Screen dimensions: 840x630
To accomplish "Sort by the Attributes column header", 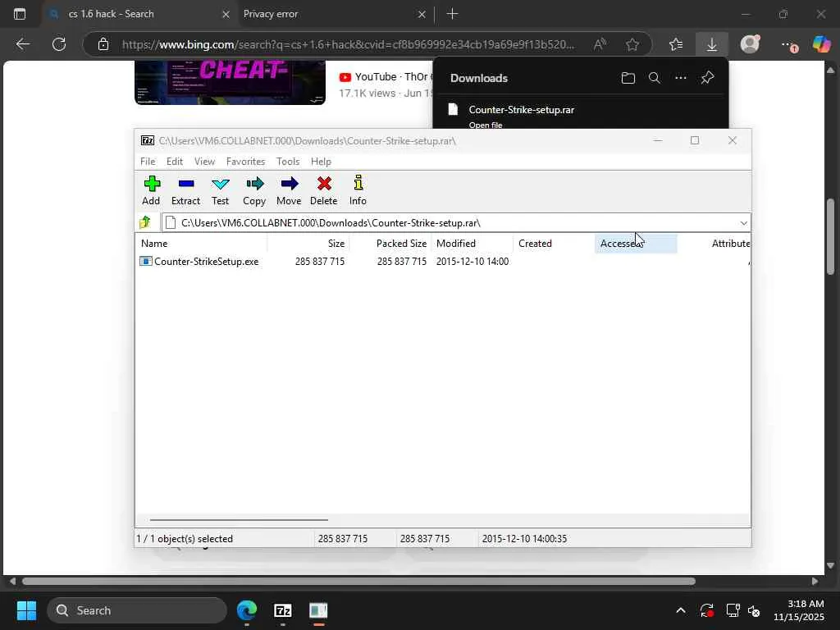I will coord(714,243).
